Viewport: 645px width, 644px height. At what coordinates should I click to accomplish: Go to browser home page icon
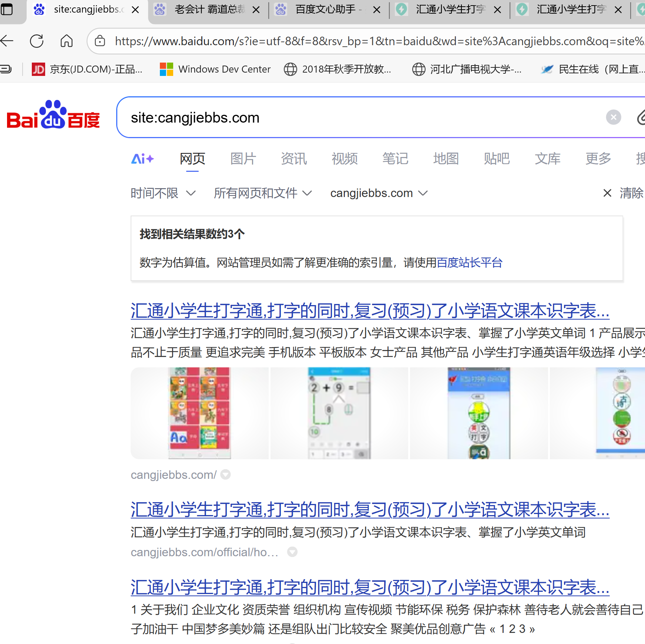[x=67, y=41]
